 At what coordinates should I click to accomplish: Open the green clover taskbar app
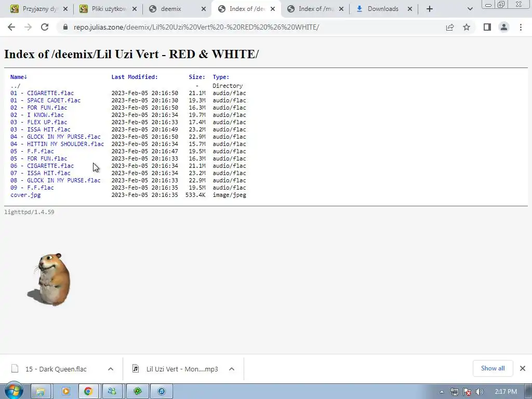click(x=137, y=392)
